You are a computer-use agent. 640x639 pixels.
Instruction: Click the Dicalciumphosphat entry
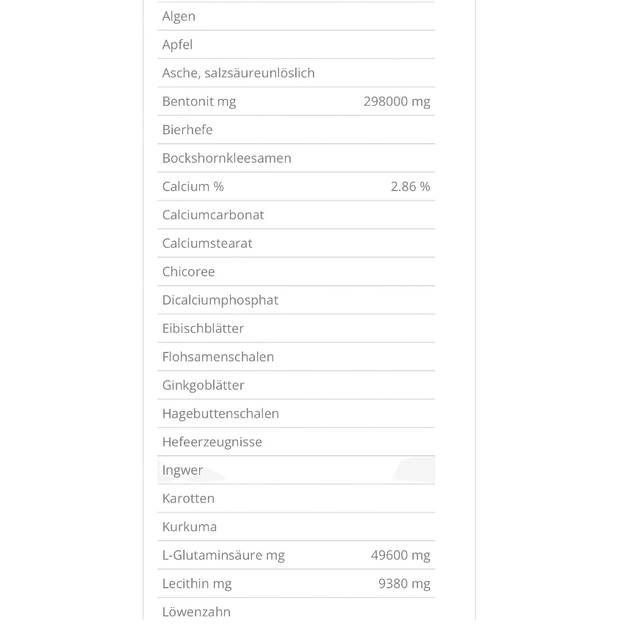[220, 300]
